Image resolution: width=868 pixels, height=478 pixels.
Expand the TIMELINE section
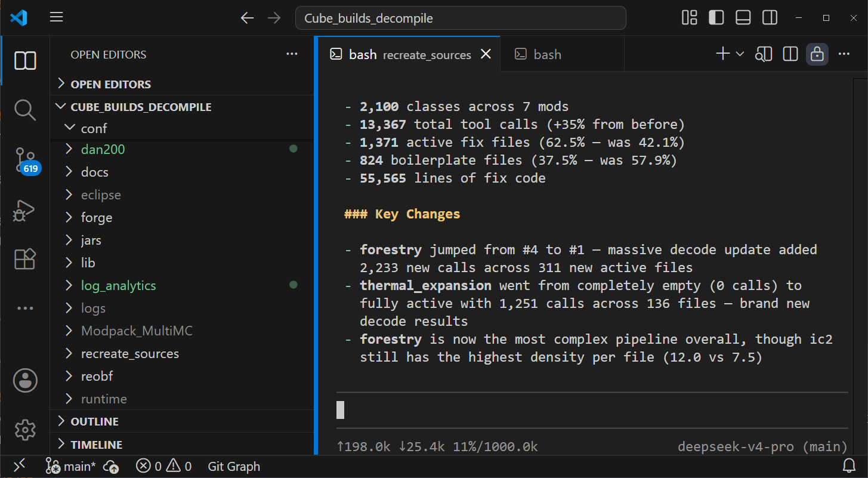182,445
